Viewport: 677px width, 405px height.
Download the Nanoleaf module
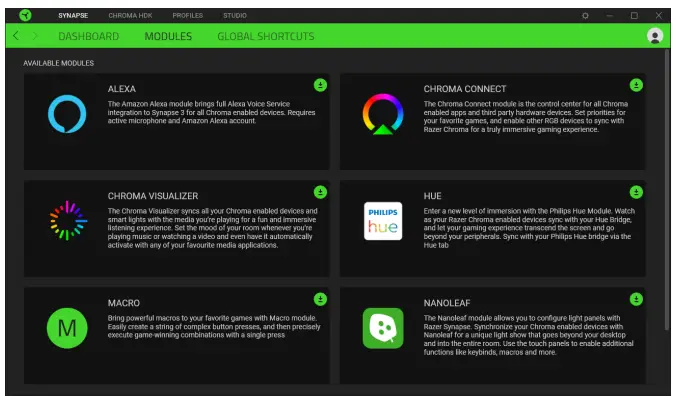pyautogui.click(x=636, y=299)
